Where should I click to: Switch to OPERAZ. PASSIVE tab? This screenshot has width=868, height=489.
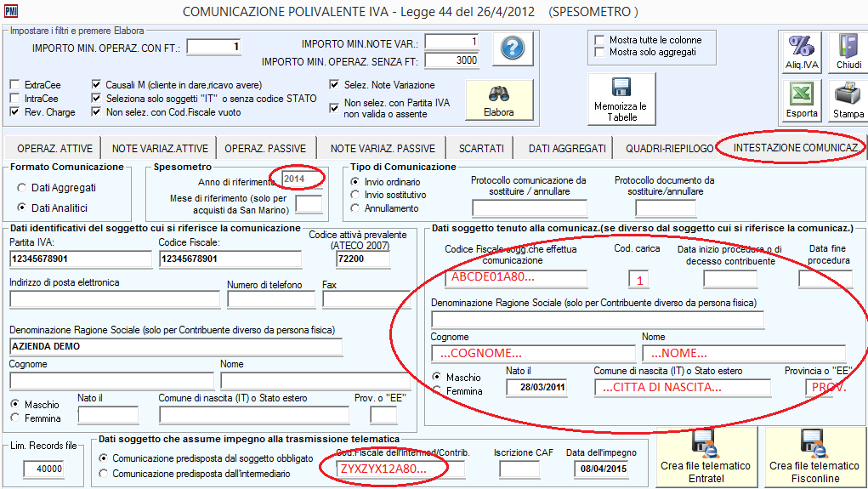point(265,149)
